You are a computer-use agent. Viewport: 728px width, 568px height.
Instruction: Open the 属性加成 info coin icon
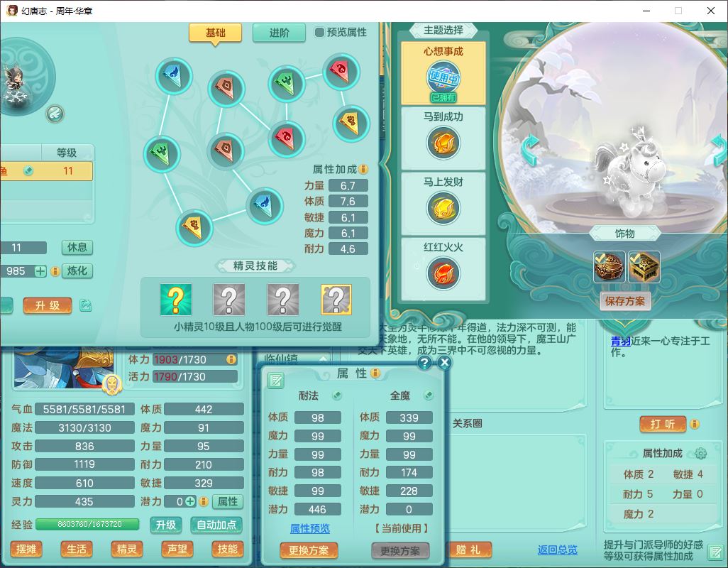[x=363, y=169]
